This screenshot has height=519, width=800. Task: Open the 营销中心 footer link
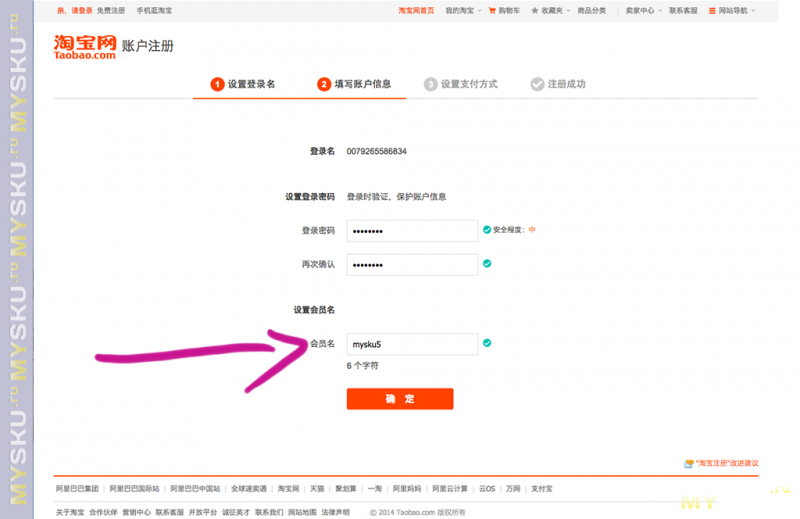click(x=136, y=512)
